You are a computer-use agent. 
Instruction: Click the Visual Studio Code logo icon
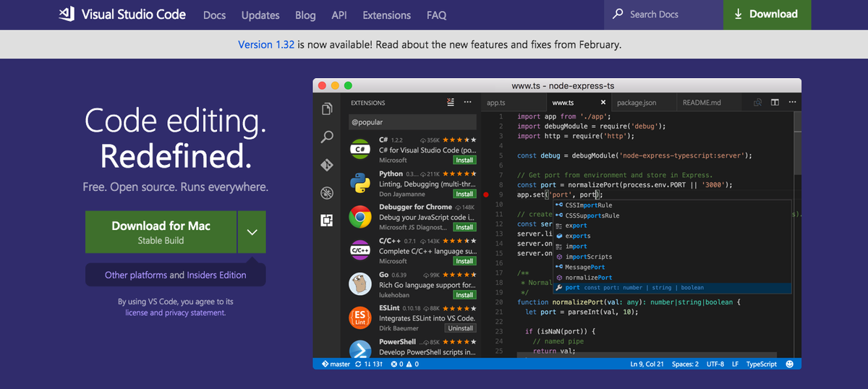(67, 14)
